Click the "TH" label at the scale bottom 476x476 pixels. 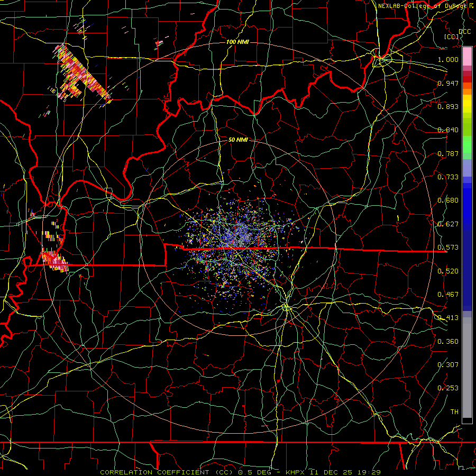[454, 412]
